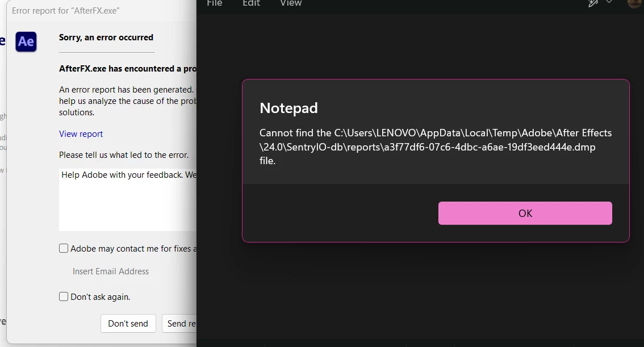Click 'AfterFX.exe has encountered a pro' text
644x347 pixels.
tap(128, 69)
